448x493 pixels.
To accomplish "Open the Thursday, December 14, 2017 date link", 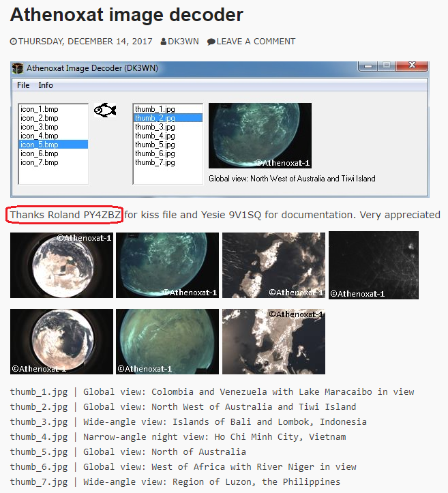I will click(85, 42).
